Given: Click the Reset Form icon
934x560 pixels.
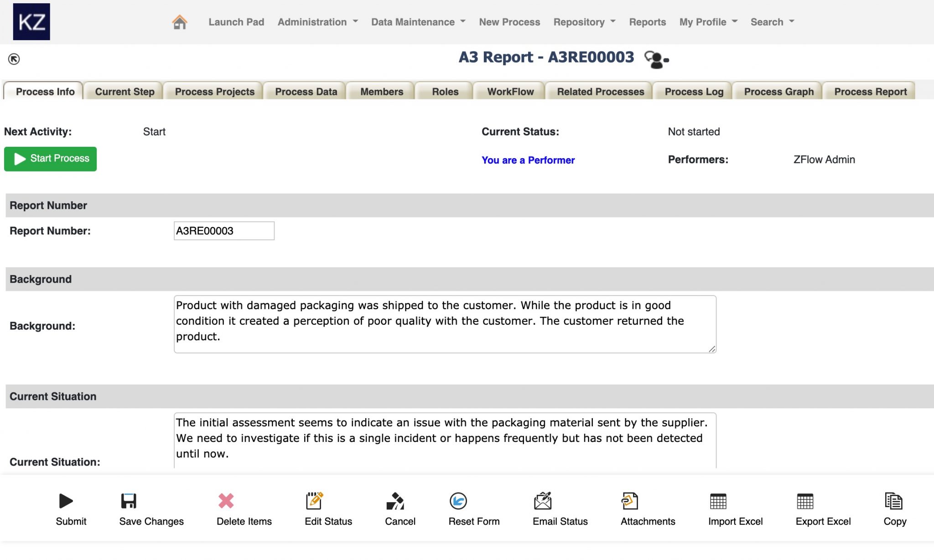Looking at the screenshot, I should pos(459,501).
